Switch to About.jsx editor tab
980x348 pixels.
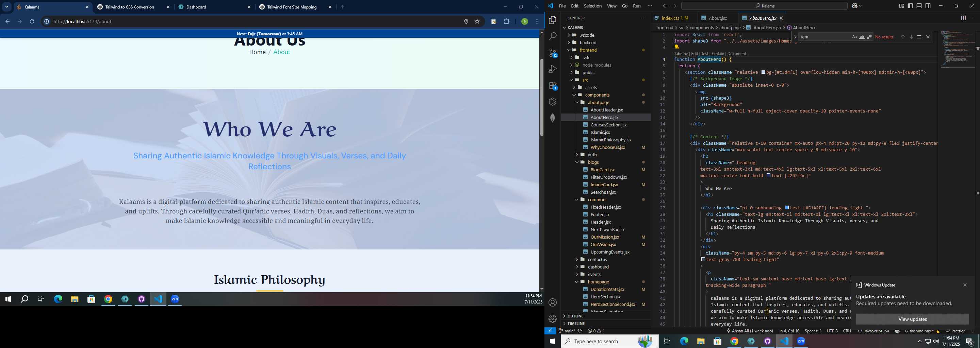tap(718, 18)
